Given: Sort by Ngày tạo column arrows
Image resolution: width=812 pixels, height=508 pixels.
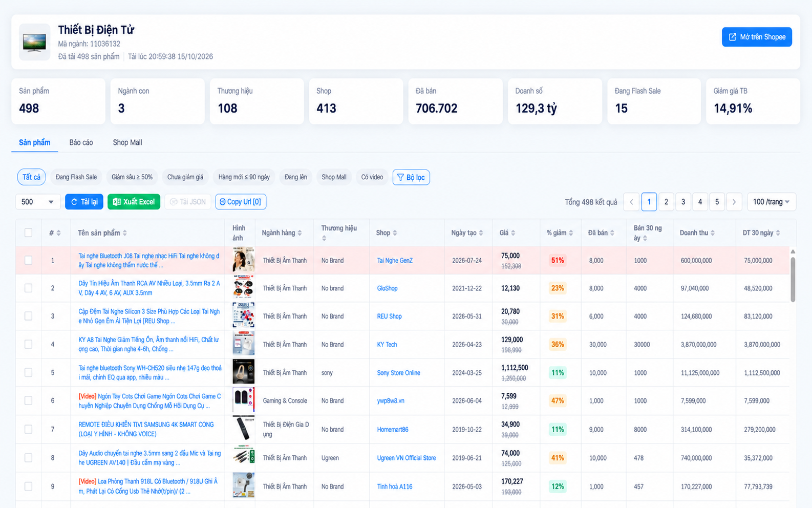Looking at the screenshot, I should (481, 233).
